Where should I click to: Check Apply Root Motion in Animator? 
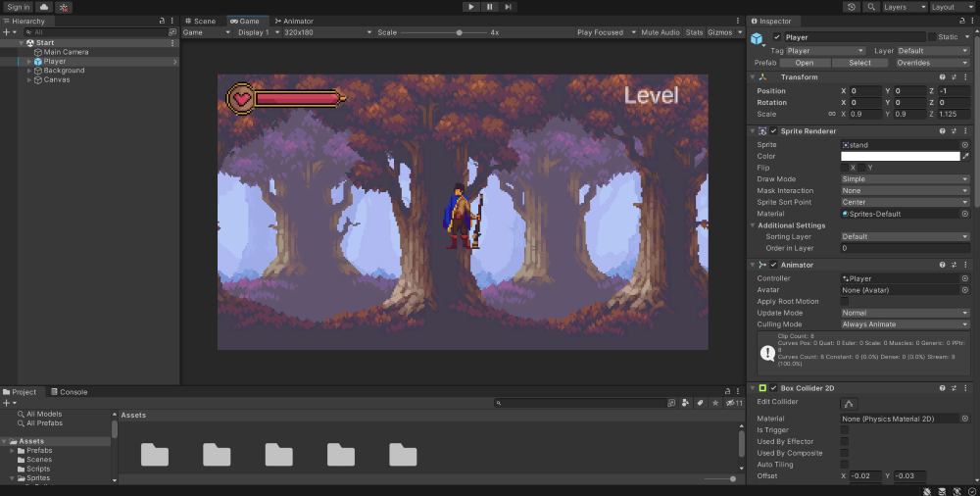845,301
